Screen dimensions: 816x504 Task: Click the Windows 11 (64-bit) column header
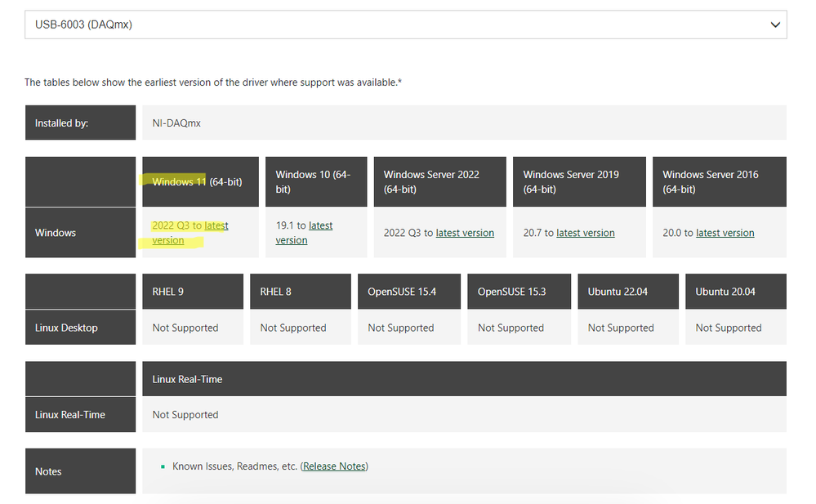pos(200,181)
